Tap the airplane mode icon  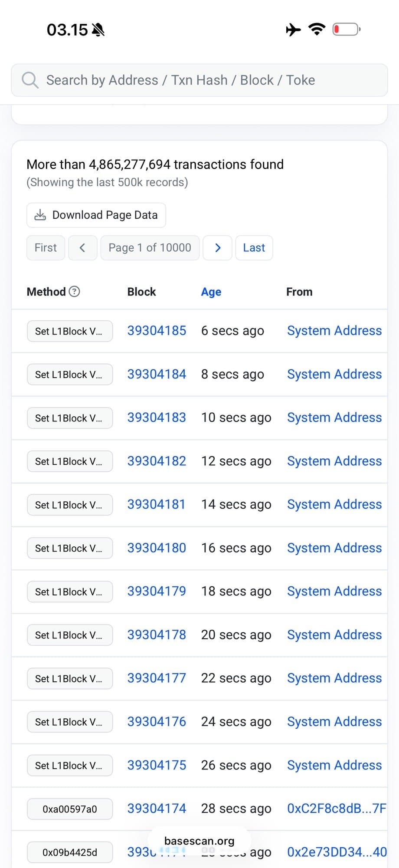pos(294,30)
